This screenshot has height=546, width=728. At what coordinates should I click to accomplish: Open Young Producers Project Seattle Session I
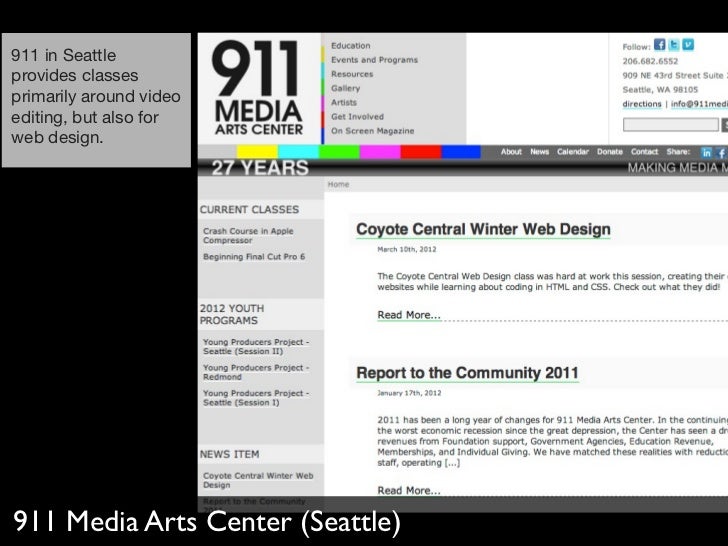click(256, 398)
